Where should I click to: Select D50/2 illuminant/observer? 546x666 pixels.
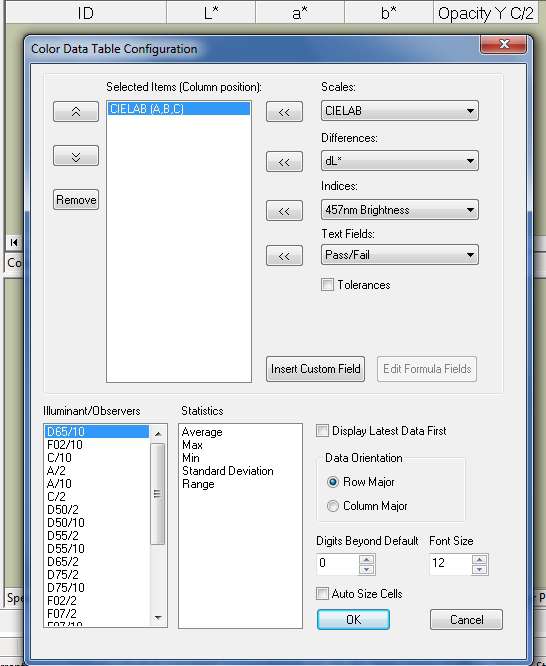click(x=97, y=510)
